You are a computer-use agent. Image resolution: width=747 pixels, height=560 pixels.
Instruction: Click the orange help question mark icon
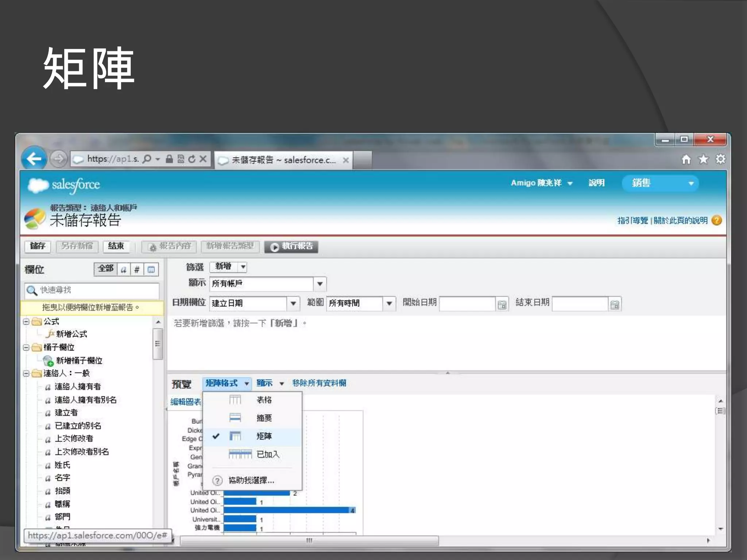pos(717,220)
